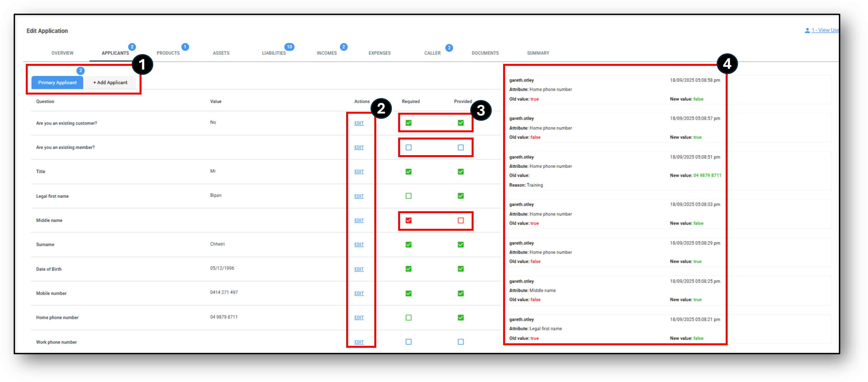The height and width of the screenshot is (382, 868).
Task: Click the "2" badge on Incomes tab
Action: pyautogui.click(x=344, y=47)
